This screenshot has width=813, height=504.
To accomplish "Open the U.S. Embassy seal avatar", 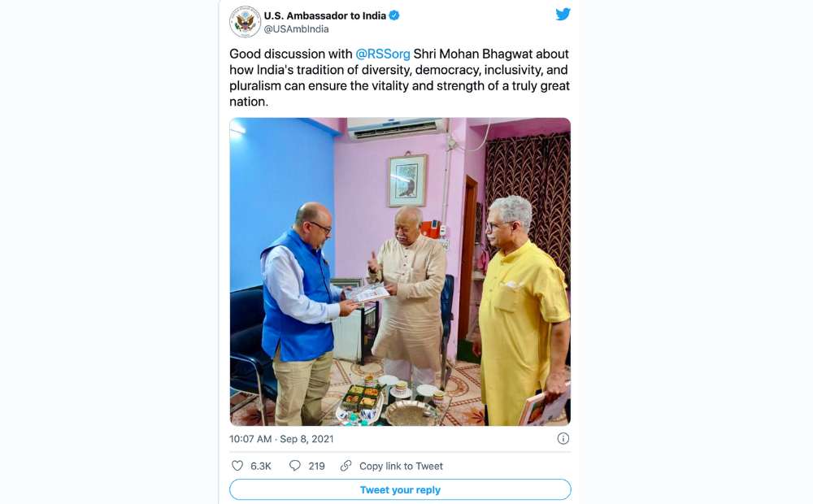I will pyautogui.click(x=245, y=22).
